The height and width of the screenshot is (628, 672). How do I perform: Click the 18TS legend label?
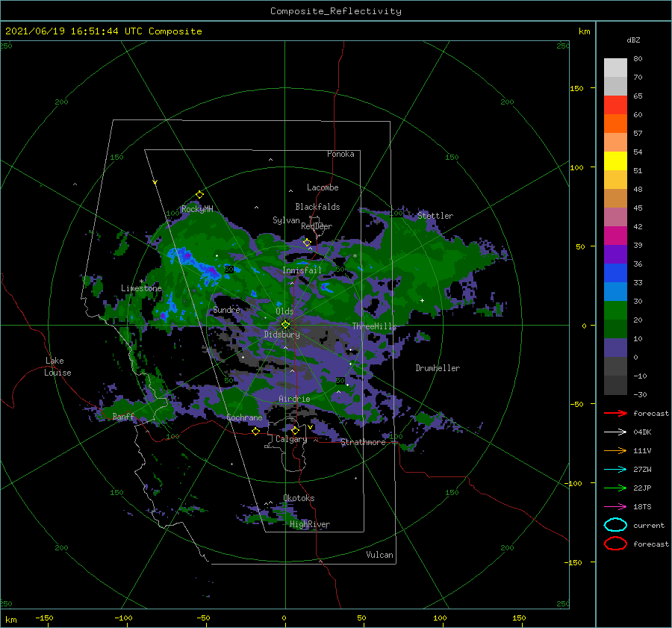[x=642, y=507]
